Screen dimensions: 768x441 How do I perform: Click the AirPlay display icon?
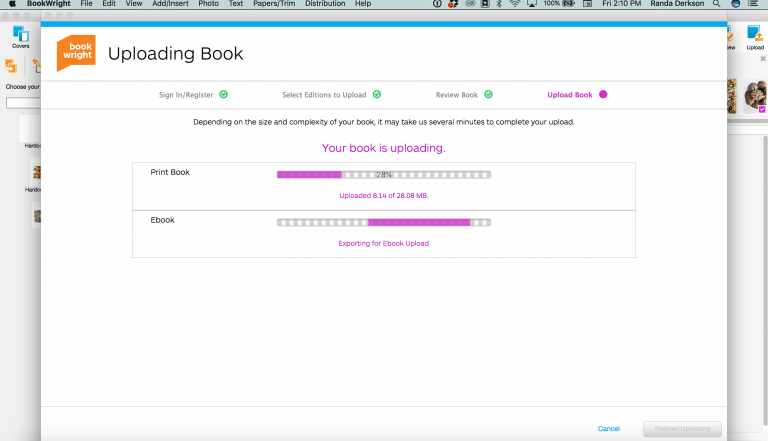(x=531, y=3)
